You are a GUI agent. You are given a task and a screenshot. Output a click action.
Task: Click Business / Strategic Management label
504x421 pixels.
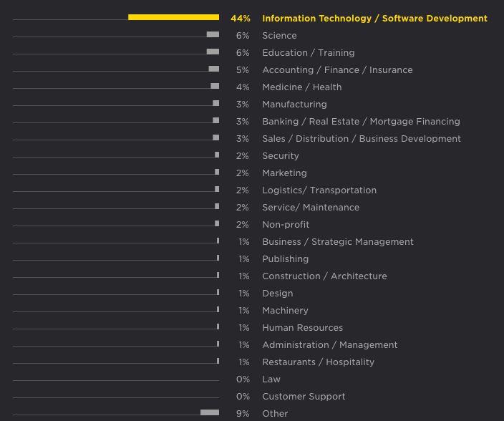click(x=338, y=242)
